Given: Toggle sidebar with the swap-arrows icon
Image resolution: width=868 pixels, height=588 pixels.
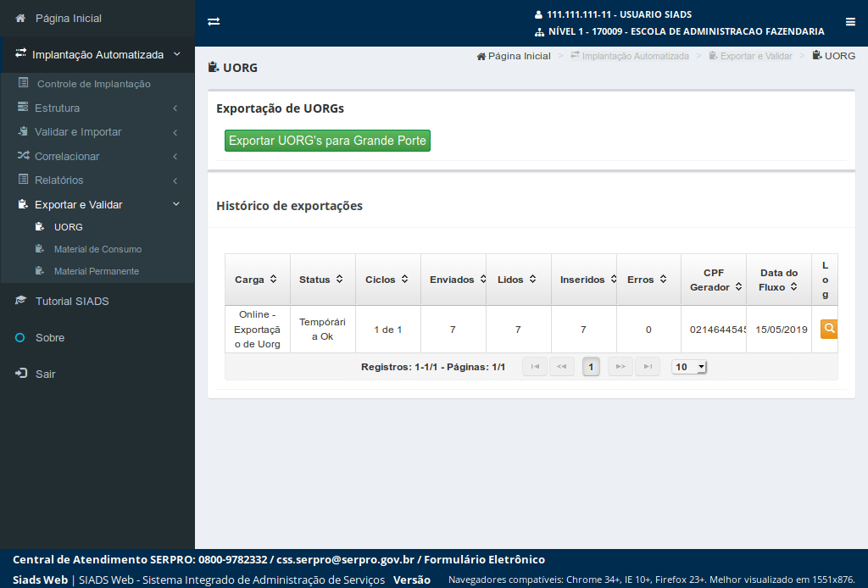Looking at the screenshot, I should point(214,21).
